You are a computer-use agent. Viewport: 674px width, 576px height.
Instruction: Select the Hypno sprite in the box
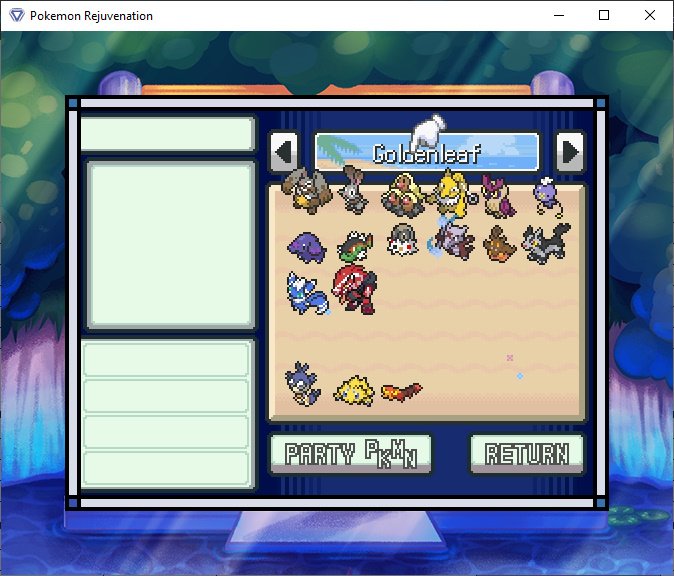click(x=454, y=191)
